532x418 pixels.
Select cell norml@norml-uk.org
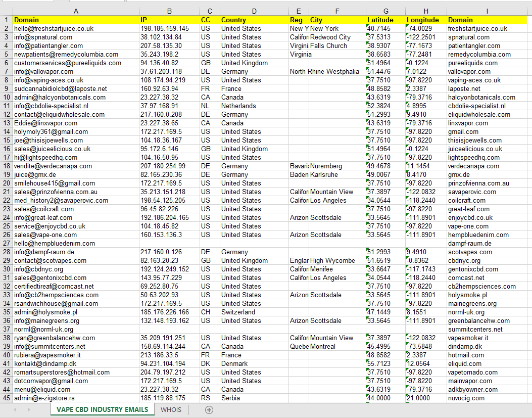pyautogui.click(x=76, y=330)
